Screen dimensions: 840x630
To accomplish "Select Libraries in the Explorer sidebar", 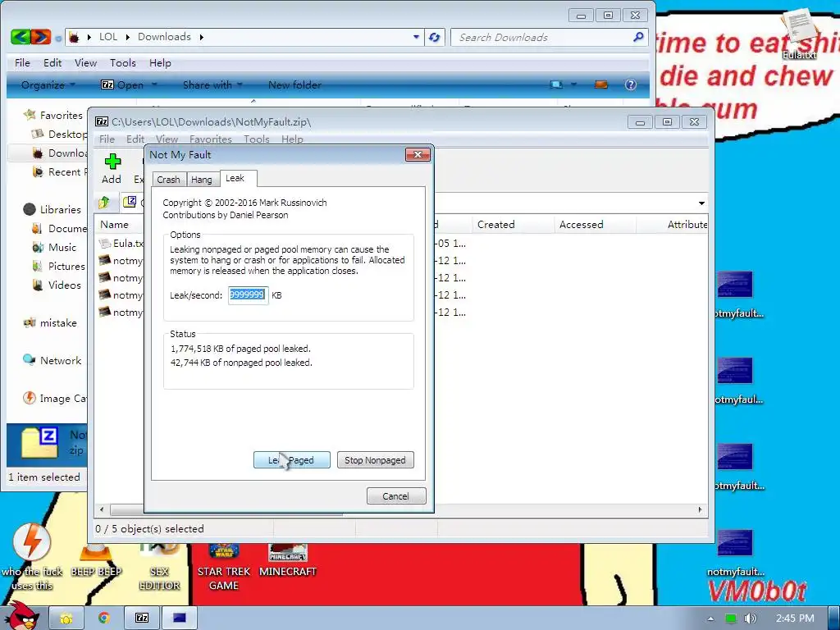I will (52, 209).
